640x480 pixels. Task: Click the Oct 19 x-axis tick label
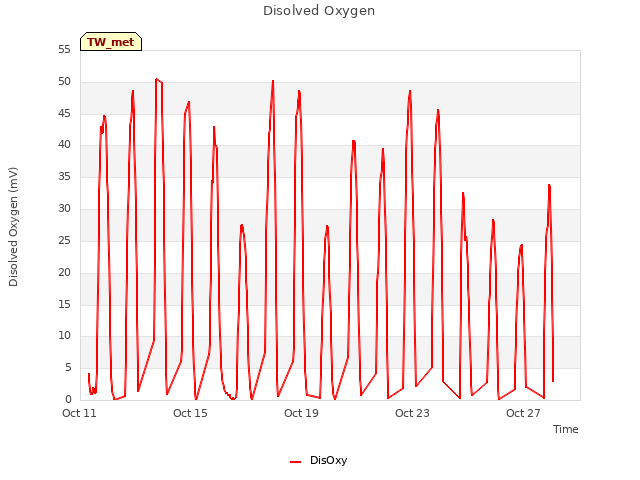(301, 413)
